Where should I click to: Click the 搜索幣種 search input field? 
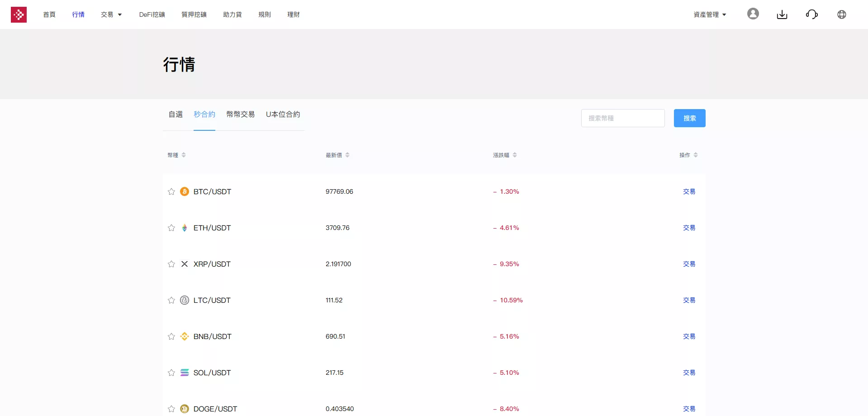(x=623, y=118)
